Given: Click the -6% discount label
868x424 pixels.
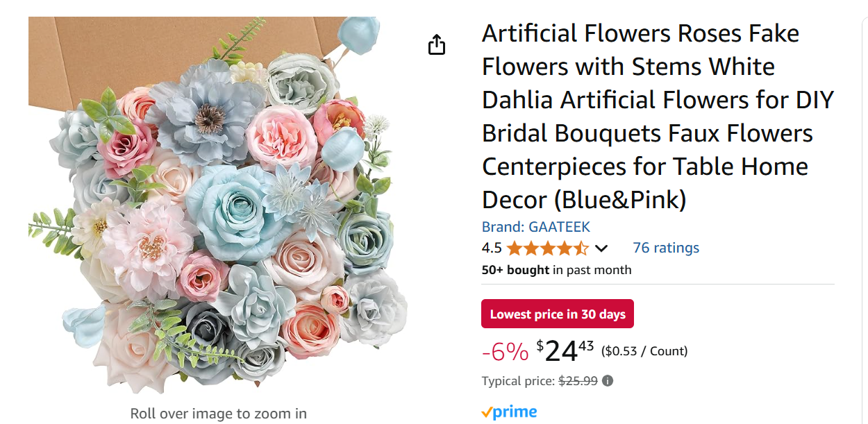Looking at the screenshot, I should tap(505, 352).
